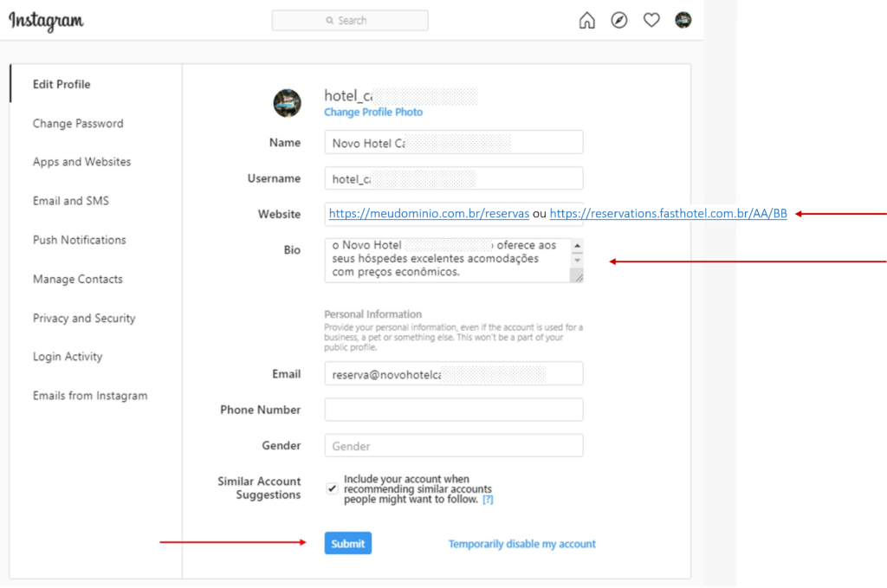The image size is (887, 588).
Task: Click Temporarily disable my account link
Action: (522, 544)
